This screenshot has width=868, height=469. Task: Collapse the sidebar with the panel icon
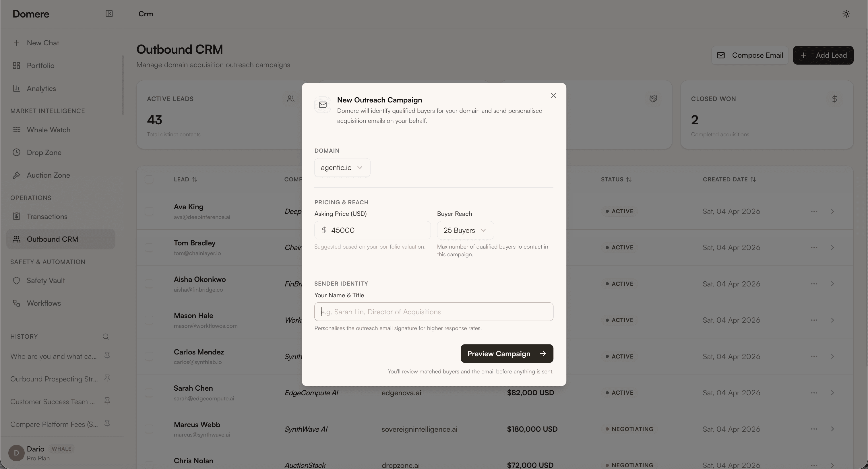point(109,14)
